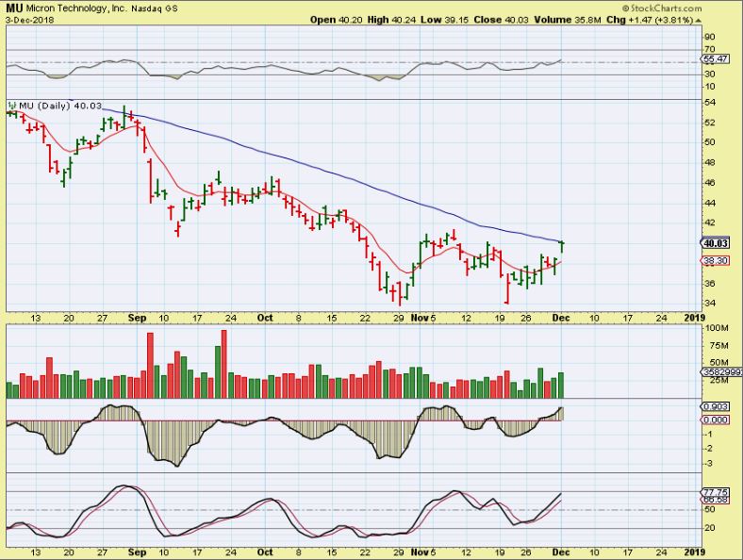Image resolution: width=743 pixels, height=560 pixels.
Task: Click the latest green price bar near 40.03
Action: point(562,246)
